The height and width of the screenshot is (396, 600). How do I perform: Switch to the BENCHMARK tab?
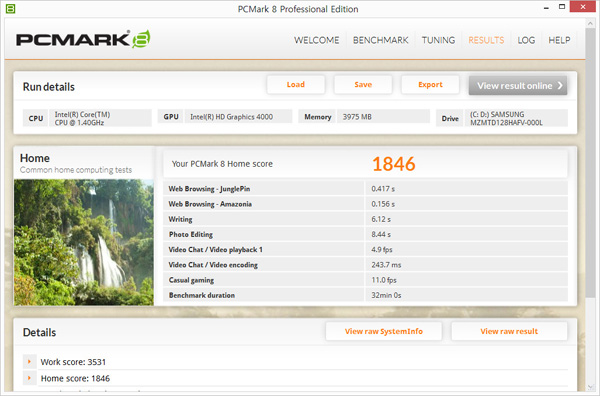(381, 40)
